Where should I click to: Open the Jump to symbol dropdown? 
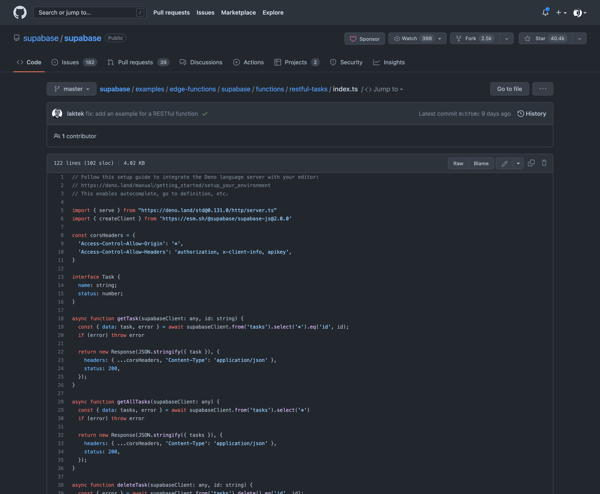pos(384,89)
